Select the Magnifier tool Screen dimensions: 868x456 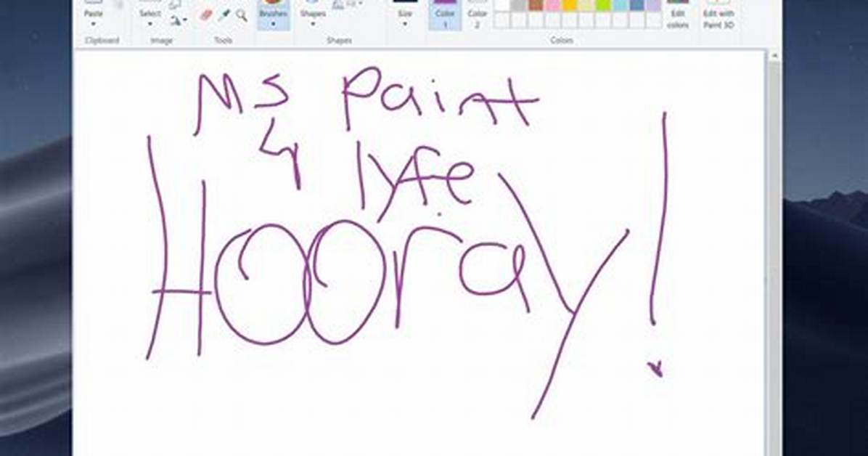(x=242, y=15)
